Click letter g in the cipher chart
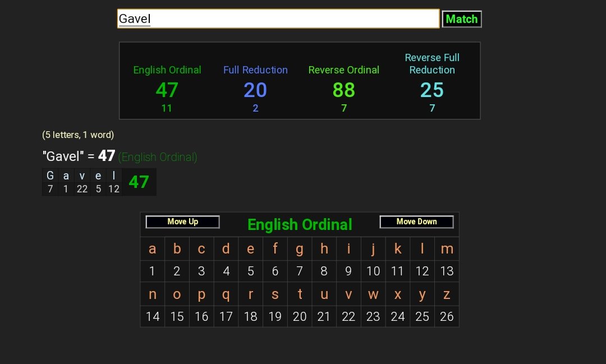Image resolution: width=606 pixels, height=364 pixels. pos(300,249)
